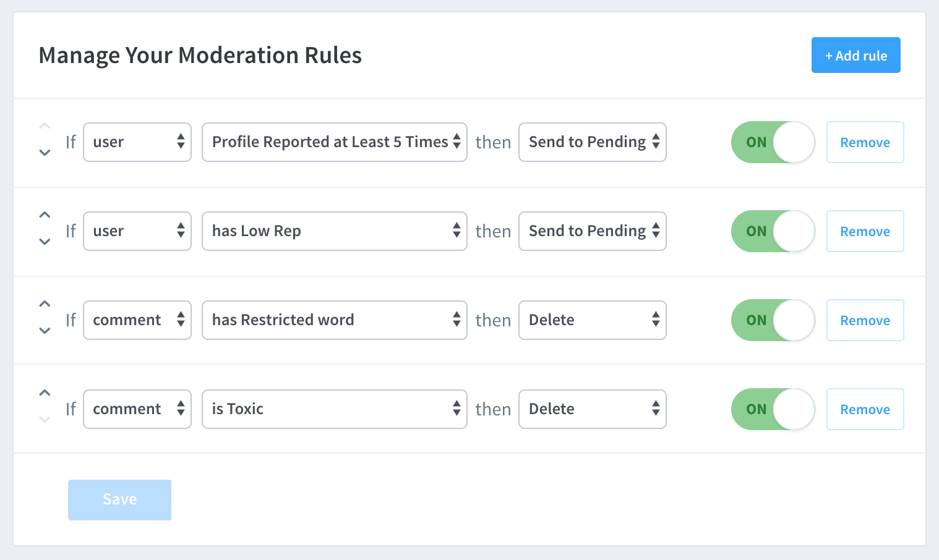Click the greyed-out up arrow on the first rule
Image resolution: width=939 pixels, height=560 pixels.
pos(45,126)
